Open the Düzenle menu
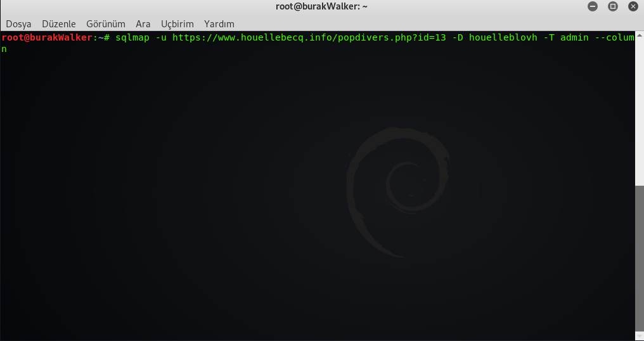Screen dimensions: 644x341 [59, 24]
